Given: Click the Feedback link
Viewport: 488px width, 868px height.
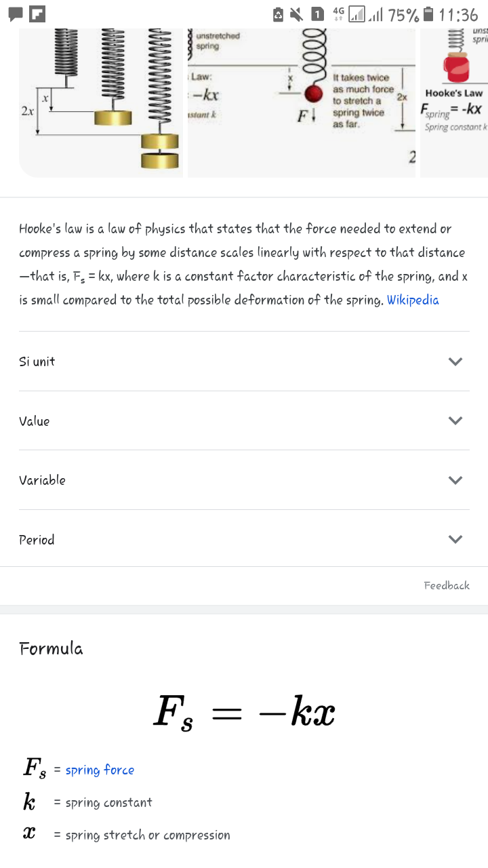Looking at the screenshot, I should point(446,585).
